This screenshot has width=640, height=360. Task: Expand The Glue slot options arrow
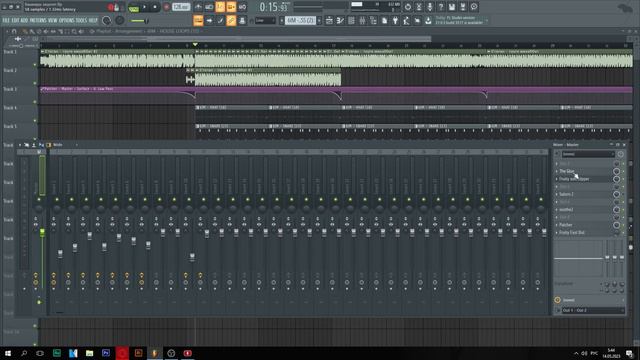point(556,171)
